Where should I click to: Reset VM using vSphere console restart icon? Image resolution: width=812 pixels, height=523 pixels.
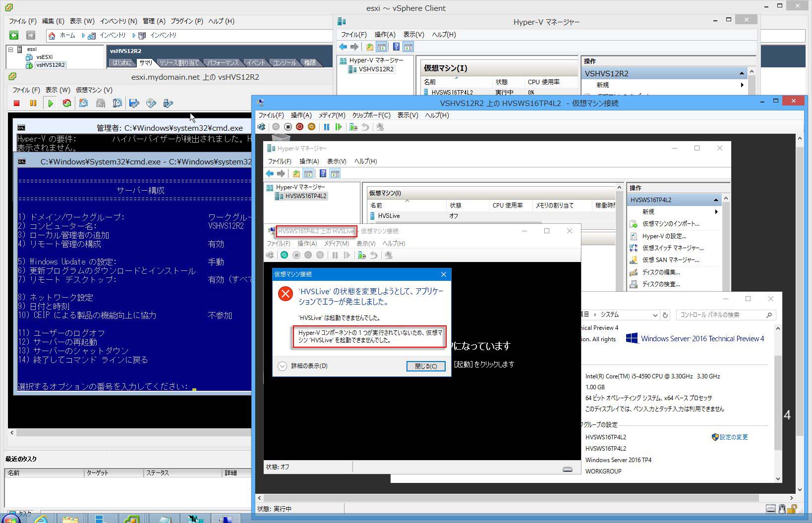(66, 103)
